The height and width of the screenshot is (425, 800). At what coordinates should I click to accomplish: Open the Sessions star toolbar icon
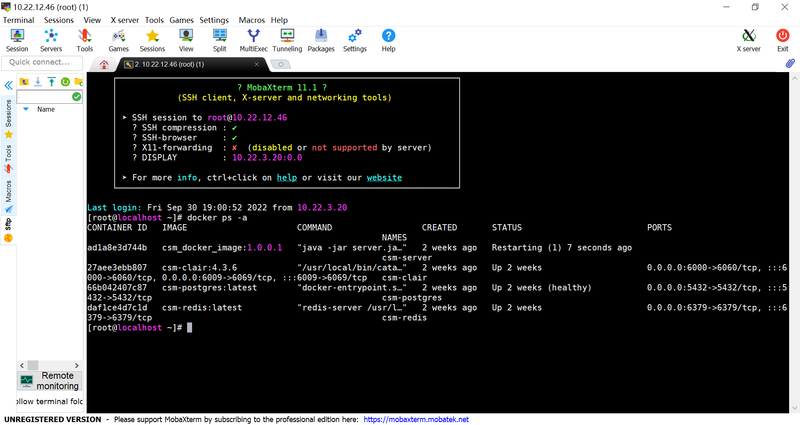click(x=152, y=40)
